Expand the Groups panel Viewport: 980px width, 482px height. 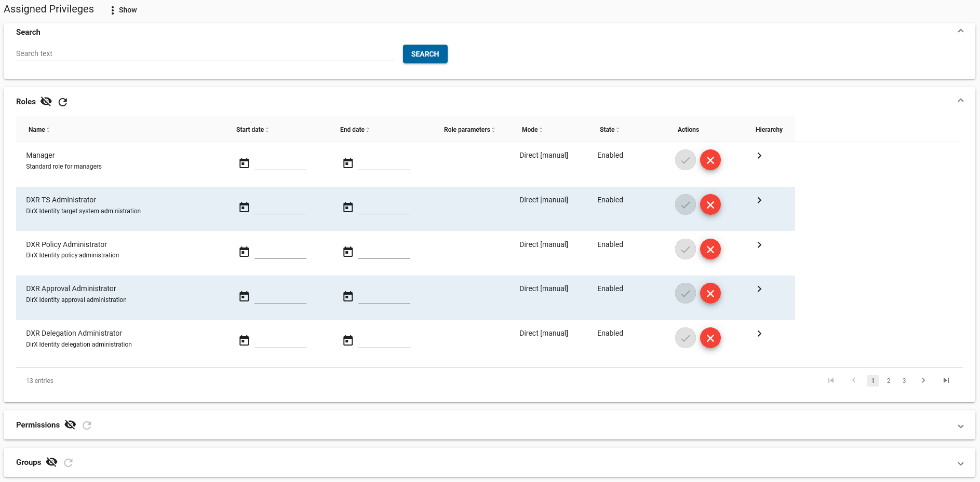tap(960, 463)
